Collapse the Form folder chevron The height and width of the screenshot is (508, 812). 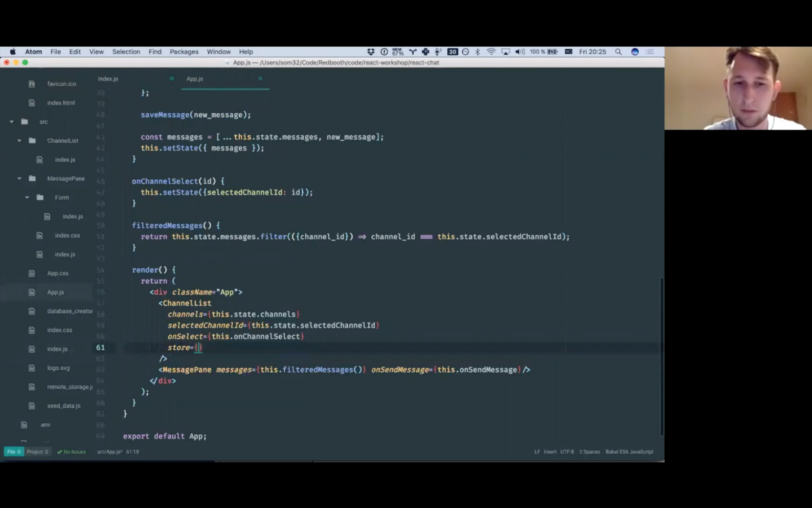pos(27,198)
